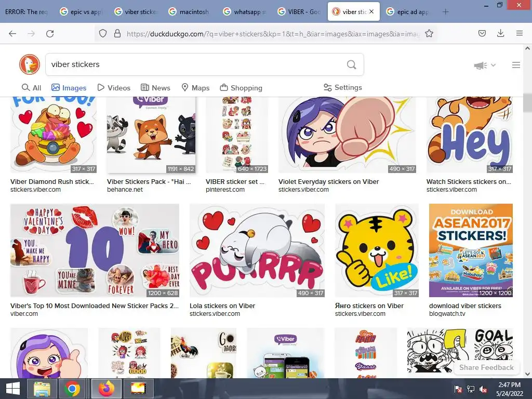View site info via the padlock icon

(117, 33)
